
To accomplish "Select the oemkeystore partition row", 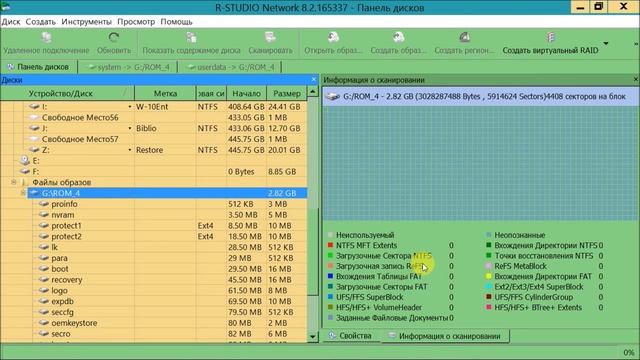I will [153, 323].
